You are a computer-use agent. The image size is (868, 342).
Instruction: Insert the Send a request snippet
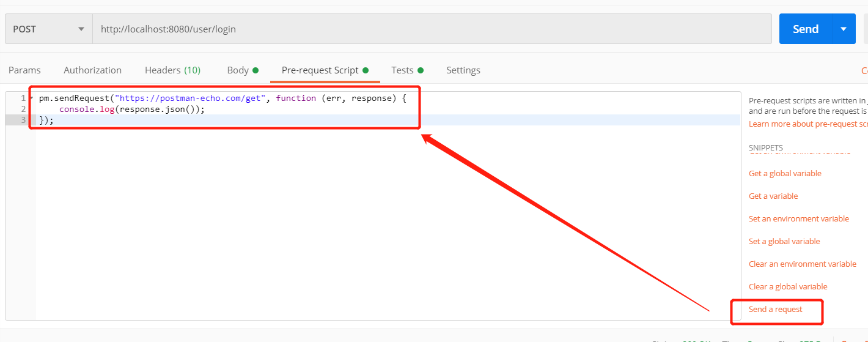pos(776,309)
